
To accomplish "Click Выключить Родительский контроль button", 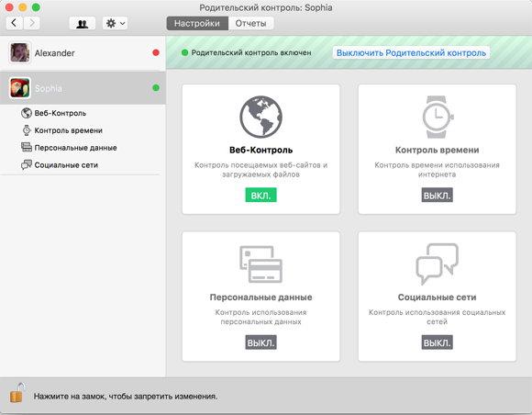I will (411, 52).
